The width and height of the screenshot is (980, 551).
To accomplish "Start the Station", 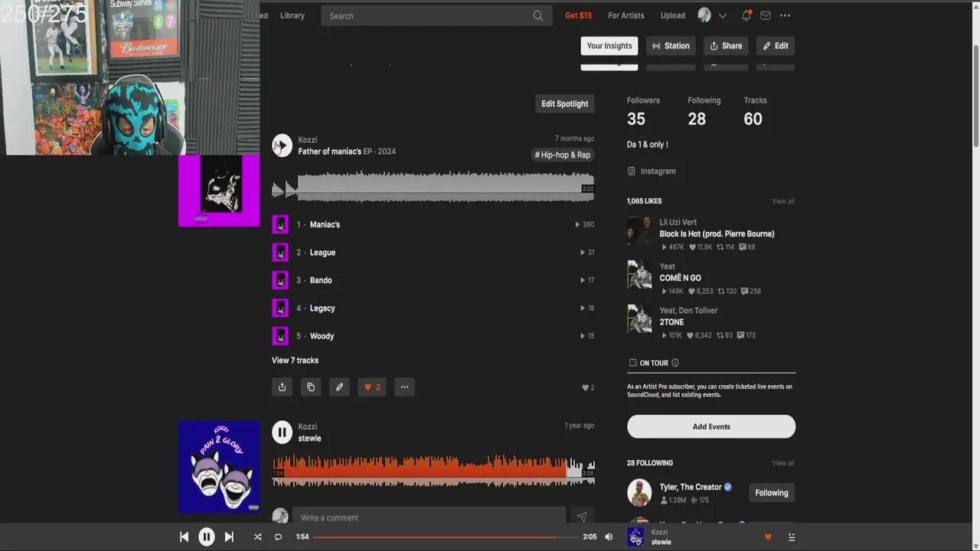I will coord(671,46).
